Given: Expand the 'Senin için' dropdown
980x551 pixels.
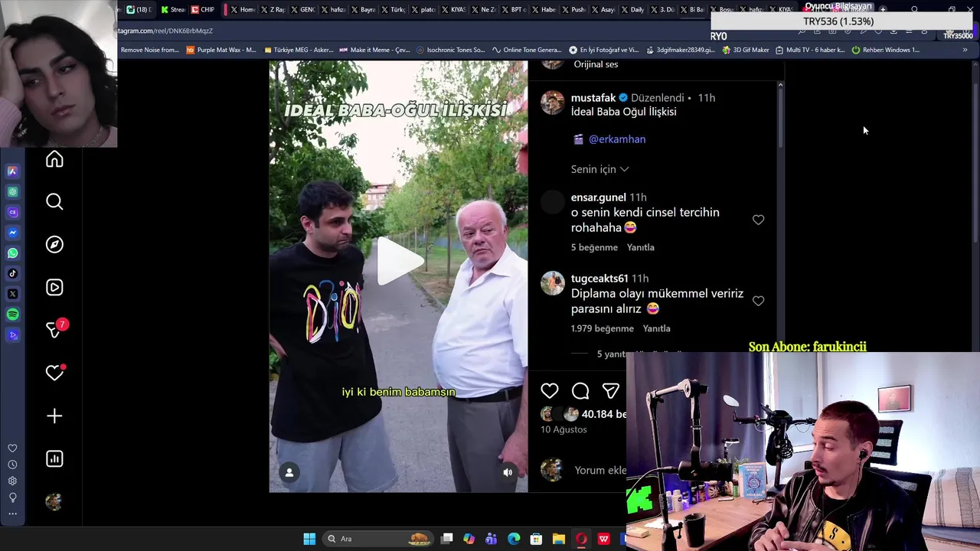Looking at the screenshot, I should (x=599, y=169).
